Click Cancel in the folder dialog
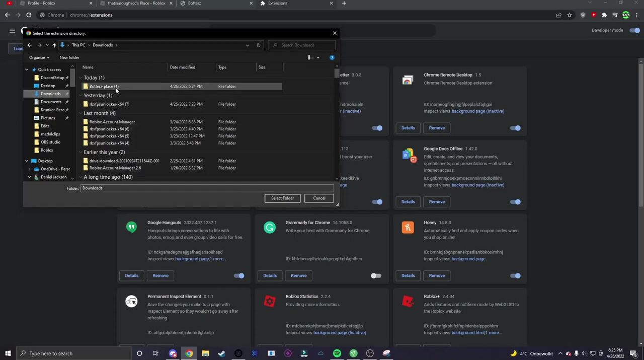This screenshot has height=360, width=644. 319,198
